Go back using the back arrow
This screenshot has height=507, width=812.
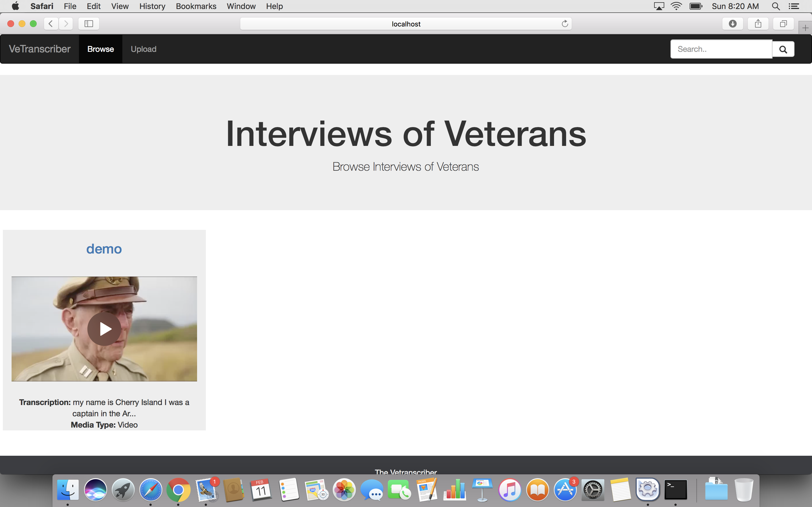51,24
